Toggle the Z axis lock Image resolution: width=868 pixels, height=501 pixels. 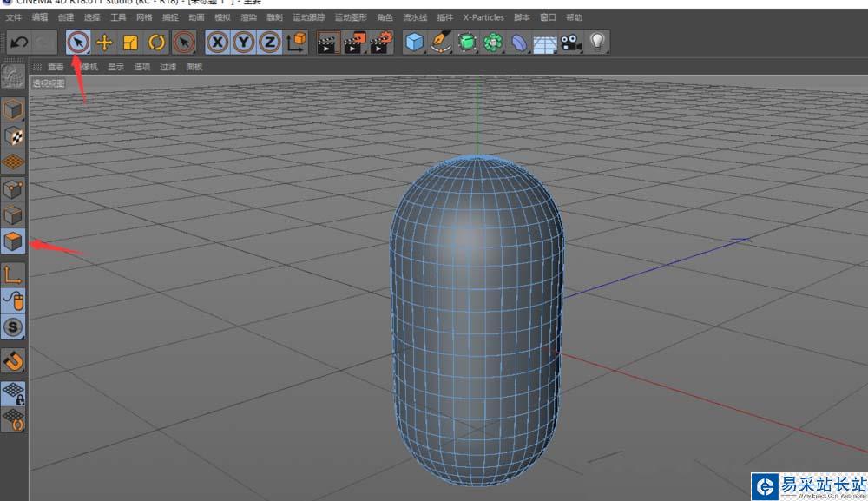(270, 42)
